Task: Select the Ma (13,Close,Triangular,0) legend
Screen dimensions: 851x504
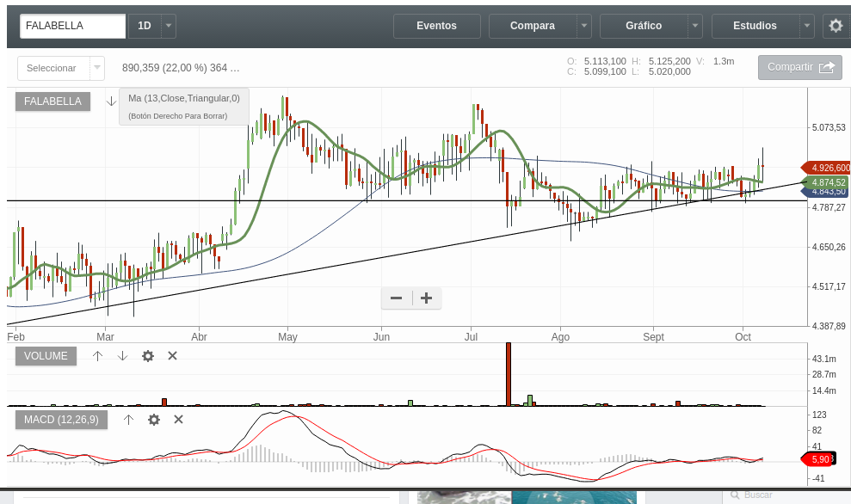Action: [x=184, y=98]
